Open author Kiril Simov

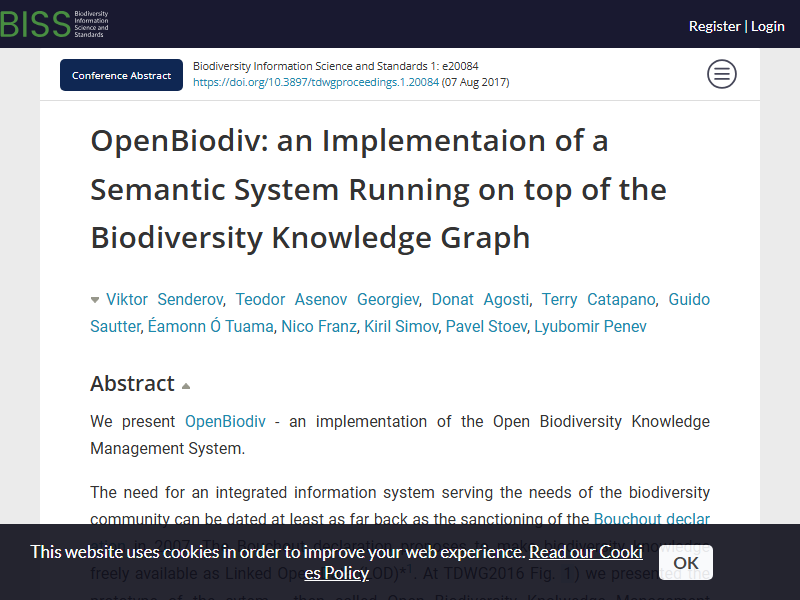click(401, 326)
